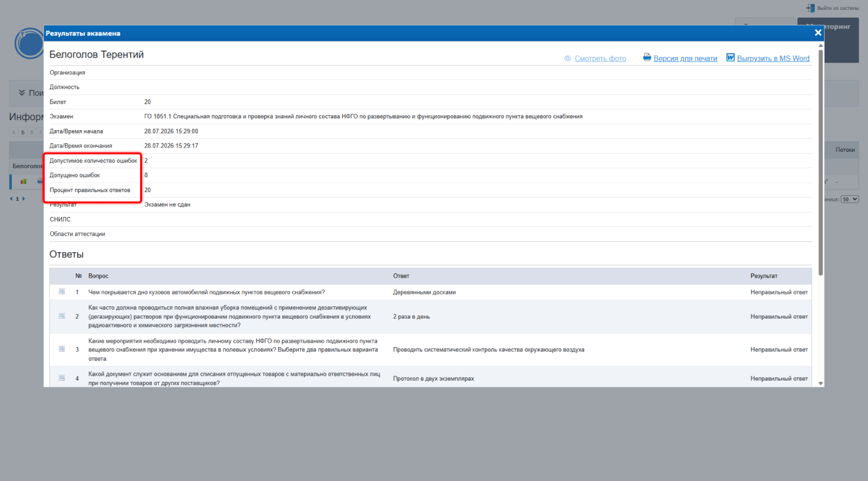Click the Ответы section heading
868x481 pixels.
(66, 254)
